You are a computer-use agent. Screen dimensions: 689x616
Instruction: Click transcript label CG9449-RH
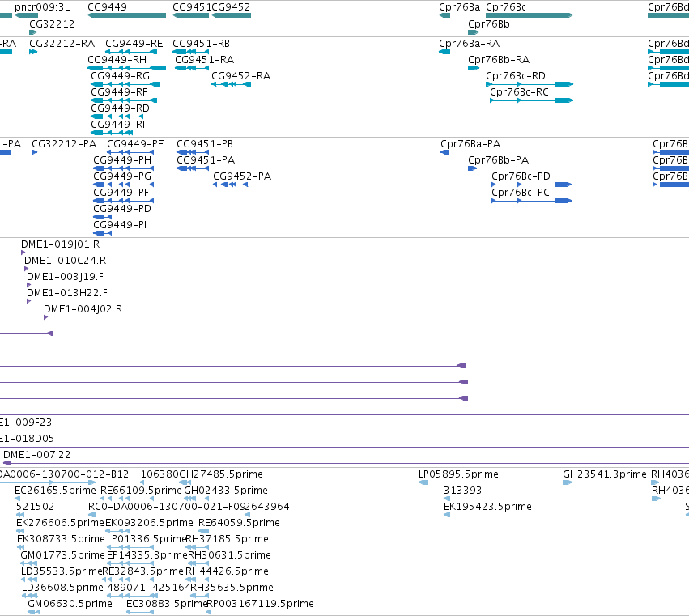point(117,60)
